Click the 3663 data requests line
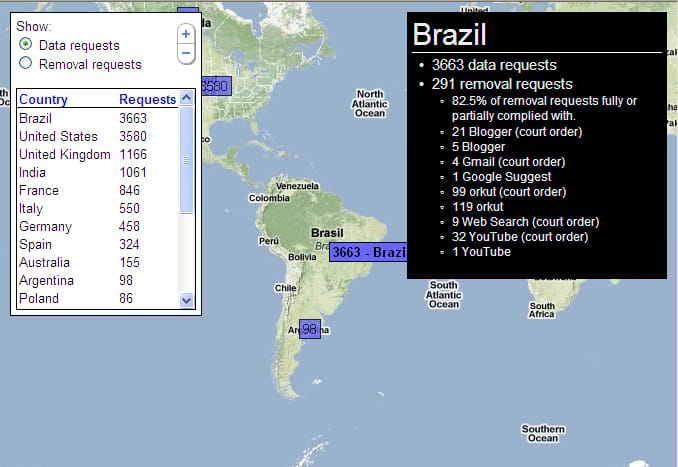Screen dimensions: 678x467 pyautogui.click(x=494, y=65)
